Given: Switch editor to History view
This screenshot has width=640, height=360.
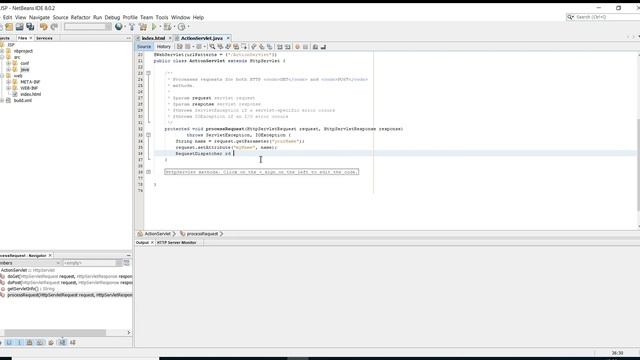Looking at the screenshot, I should coord(164,47).
